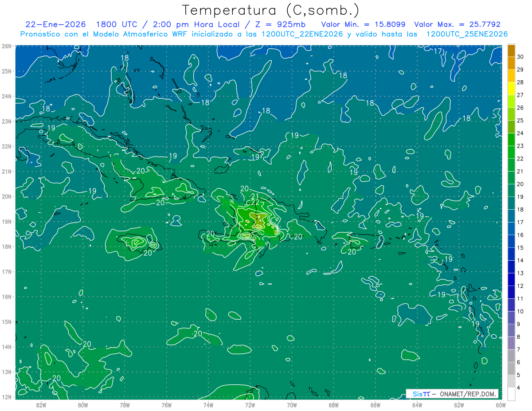Click the "80W" longitude axis label
Screen dimensions: 532x411
pos(83,405)
